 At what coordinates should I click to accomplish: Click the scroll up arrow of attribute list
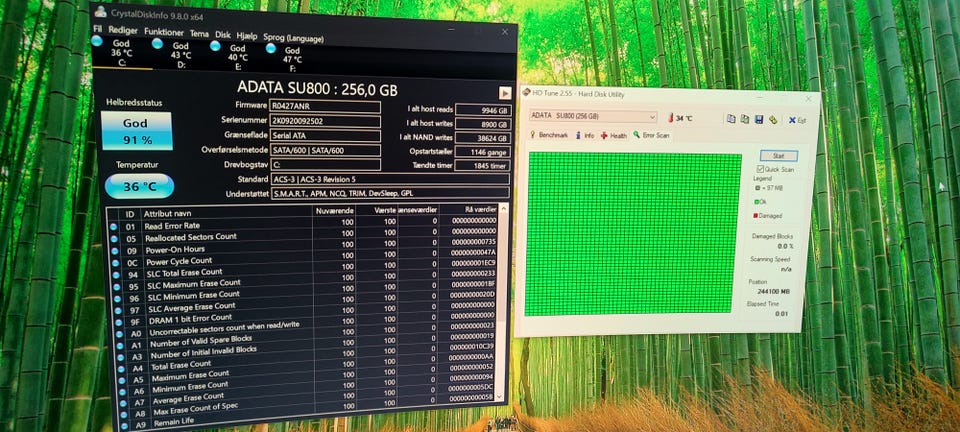tap(504, 209)
